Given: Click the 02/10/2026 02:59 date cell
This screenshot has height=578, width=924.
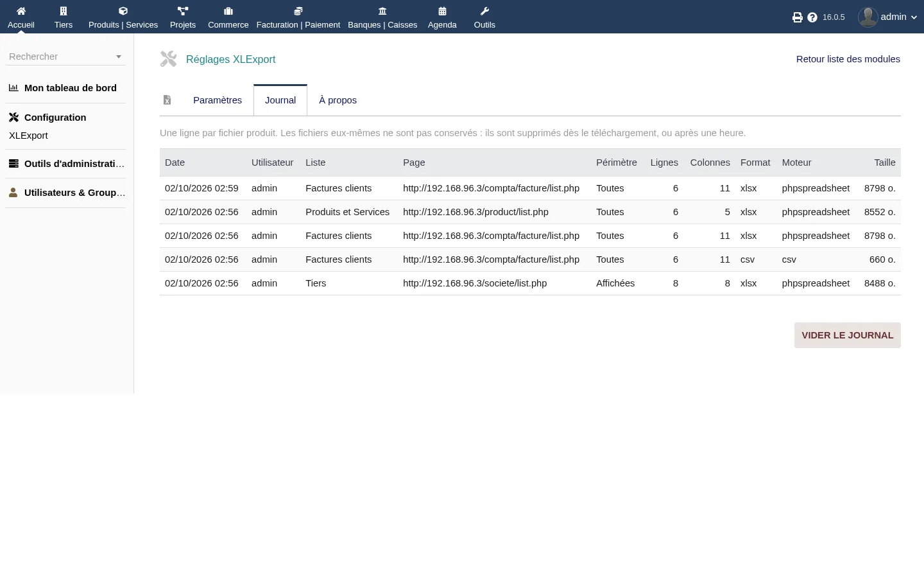Looking at the screenshot, I should 201,188.
